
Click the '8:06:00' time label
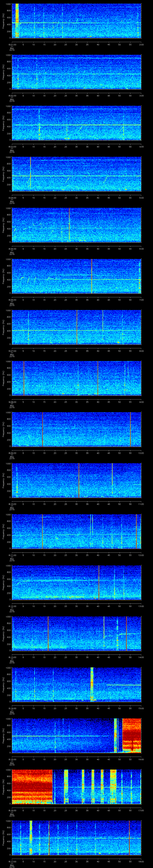tap(12, 300)
